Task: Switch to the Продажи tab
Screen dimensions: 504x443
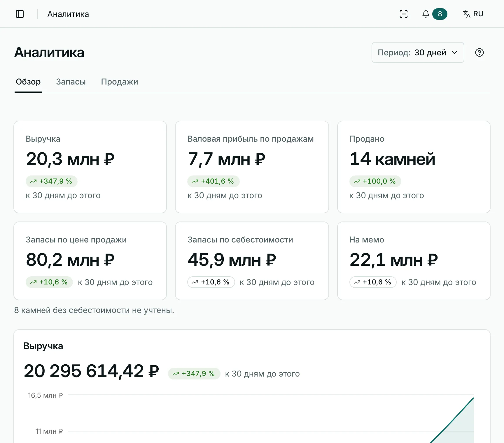Action: [x=120, y=82]
